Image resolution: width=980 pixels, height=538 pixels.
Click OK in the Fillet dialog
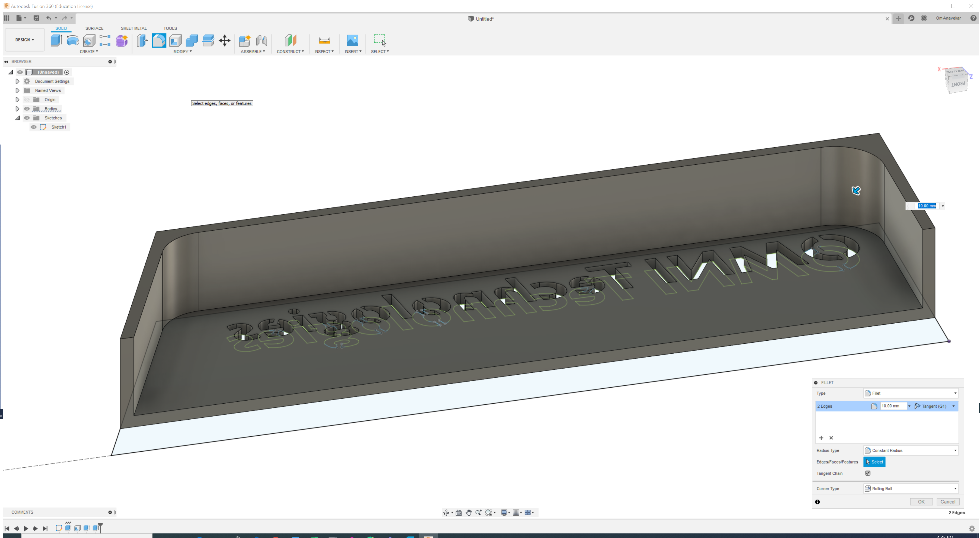[x=921, y=501]
